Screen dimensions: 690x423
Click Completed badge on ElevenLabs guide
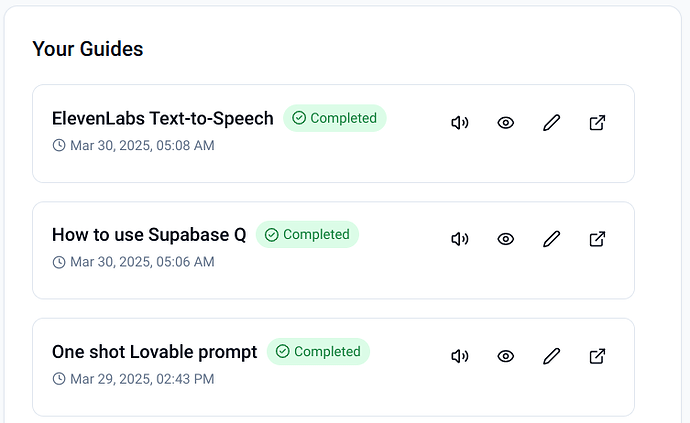click(x=335, y=118)
